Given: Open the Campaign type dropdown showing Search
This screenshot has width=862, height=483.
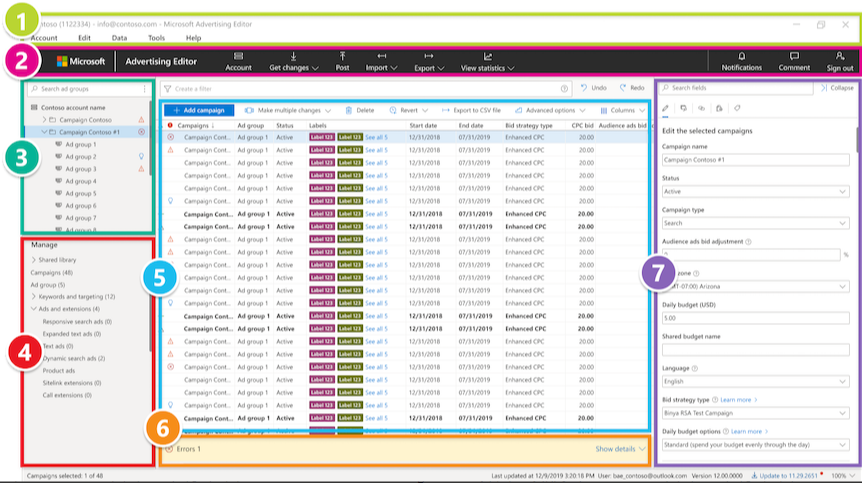Looking at the screenshot, I should (755, 223).
